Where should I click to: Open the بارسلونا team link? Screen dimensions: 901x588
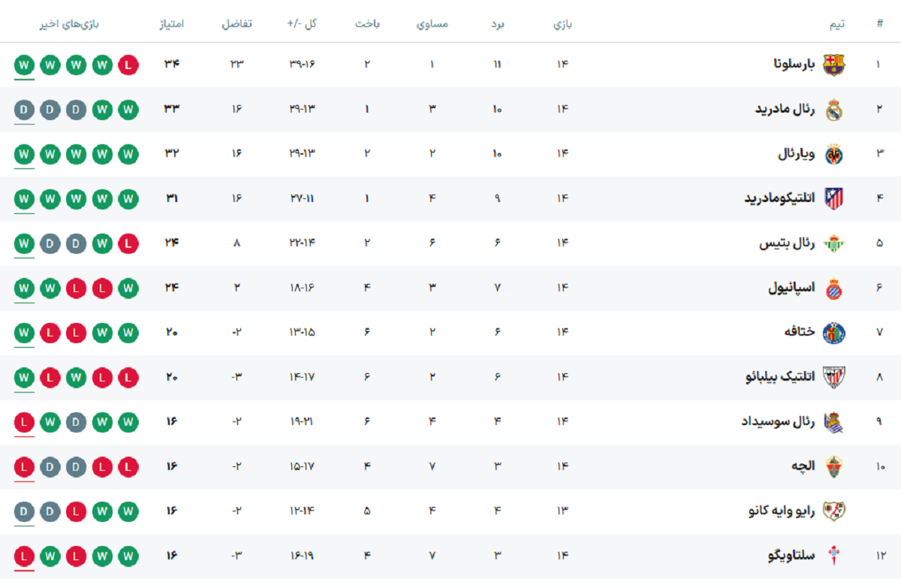coord(794,65)
